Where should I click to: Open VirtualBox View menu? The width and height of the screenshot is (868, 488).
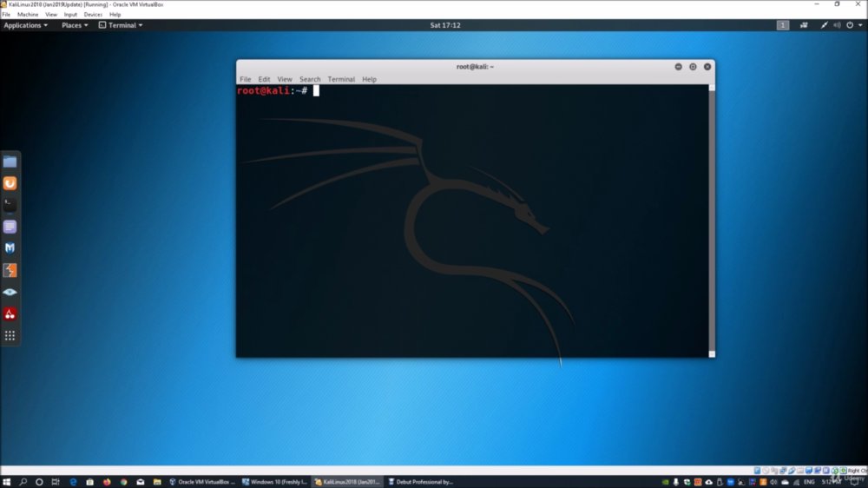coord(51,15)
